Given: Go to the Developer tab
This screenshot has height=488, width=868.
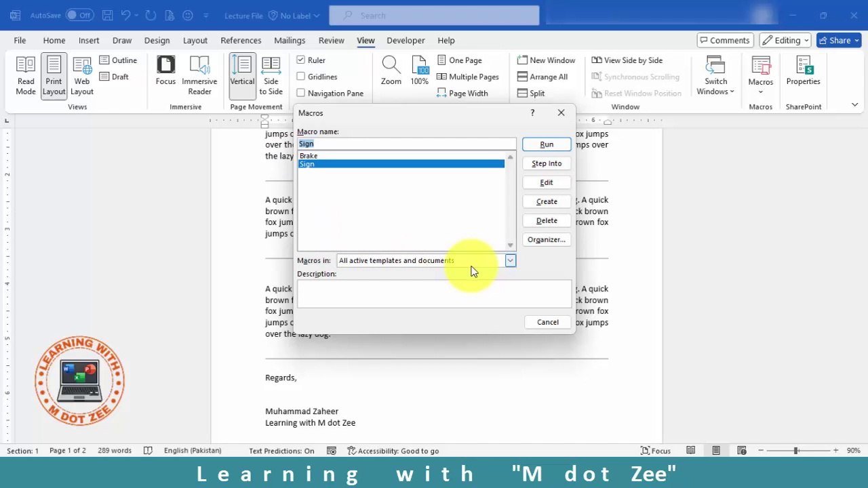Looking at the screenshot, I should click(406, 41).
